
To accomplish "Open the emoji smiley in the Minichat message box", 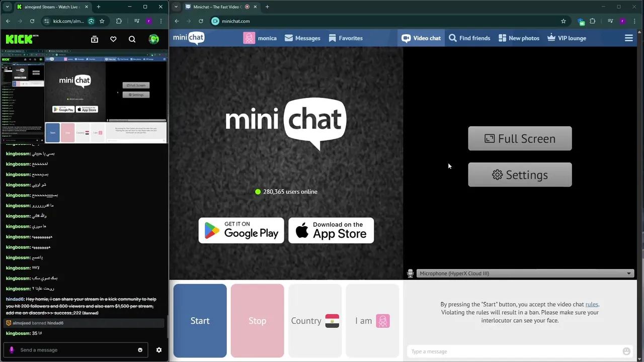I will 626,351.
